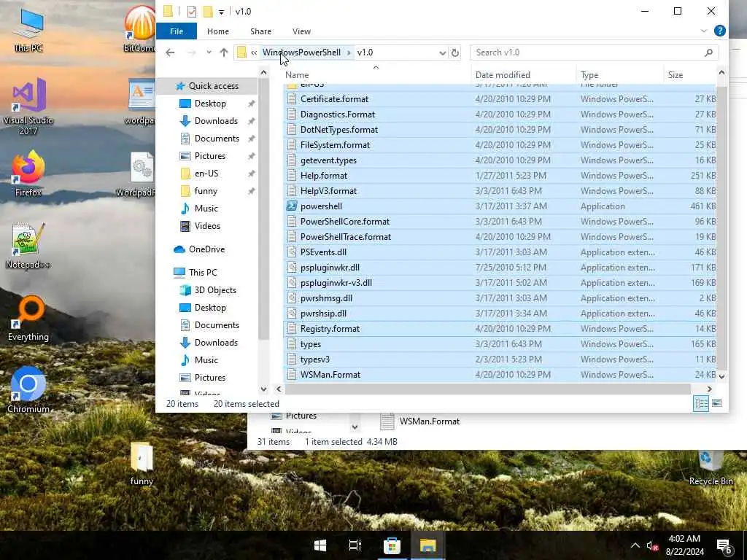The height and width of the screenshot is (560, 747).
Task: Open the notification center icon
Action: tap(724, 545)
